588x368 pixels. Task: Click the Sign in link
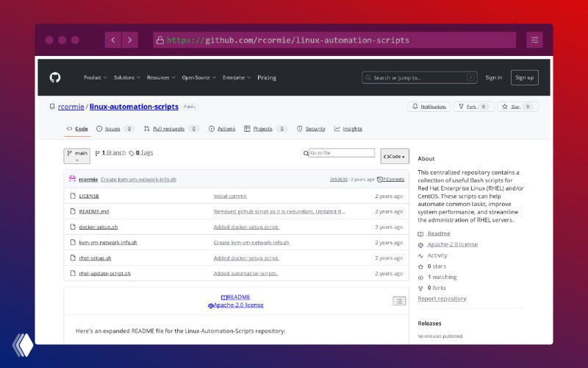[493, 77]
